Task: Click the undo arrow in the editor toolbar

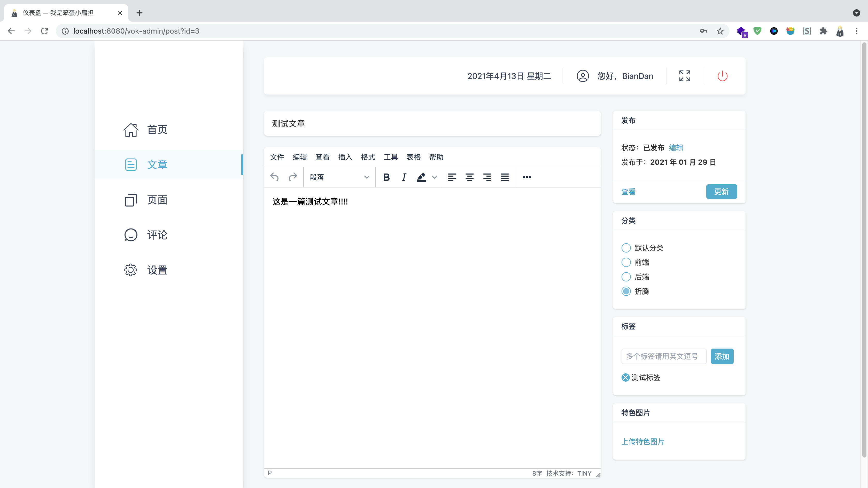Action: [x=275, y=177]
